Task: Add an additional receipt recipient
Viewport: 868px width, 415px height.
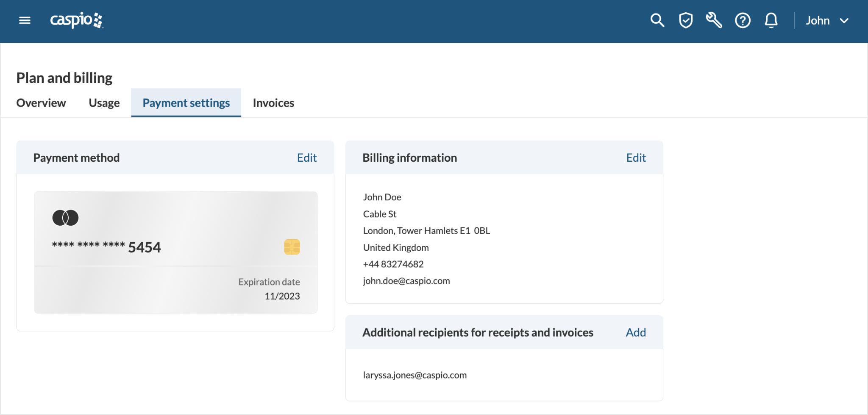Action: pyautogui.click(x=635, y=332)
